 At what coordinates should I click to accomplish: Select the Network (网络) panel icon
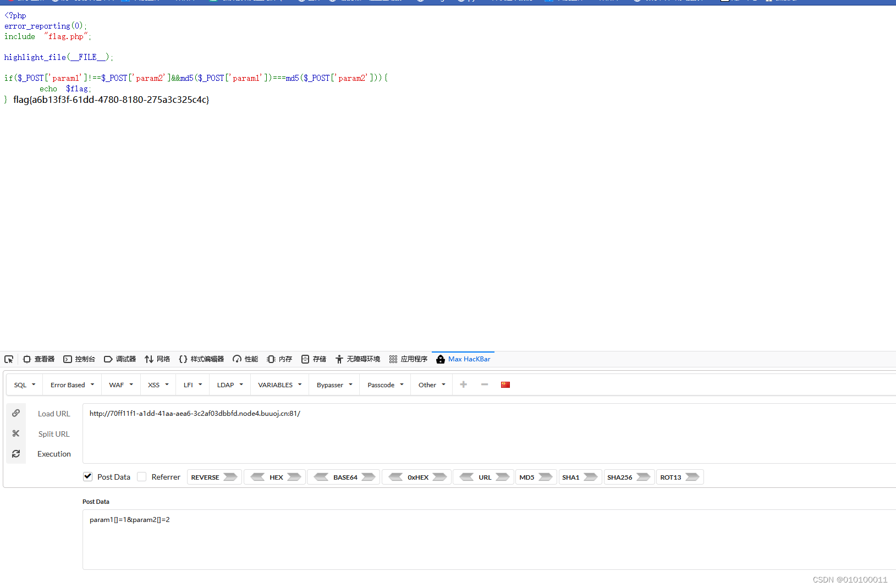157,359
